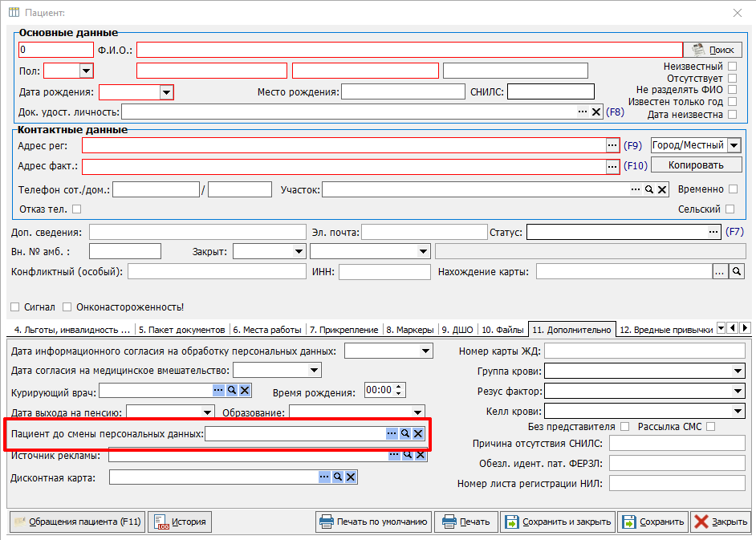Check the Рассылка СМС checkbox

click(x=710, y=426)
